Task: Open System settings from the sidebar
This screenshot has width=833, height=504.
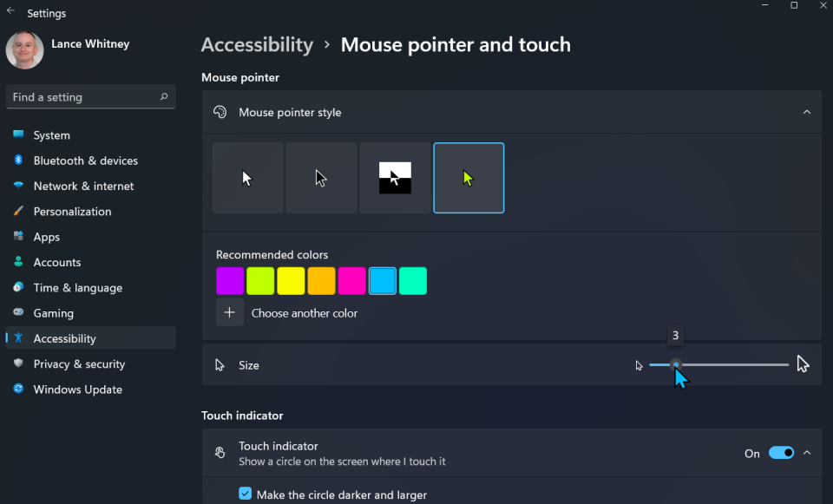Action: click(x=52, y=134)
